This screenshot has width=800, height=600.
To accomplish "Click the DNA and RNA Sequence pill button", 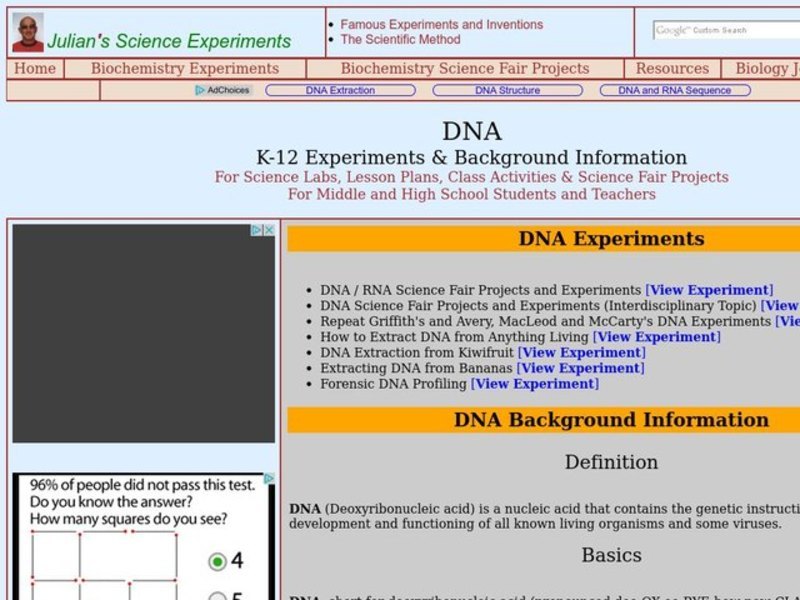I will coord(676,89).
